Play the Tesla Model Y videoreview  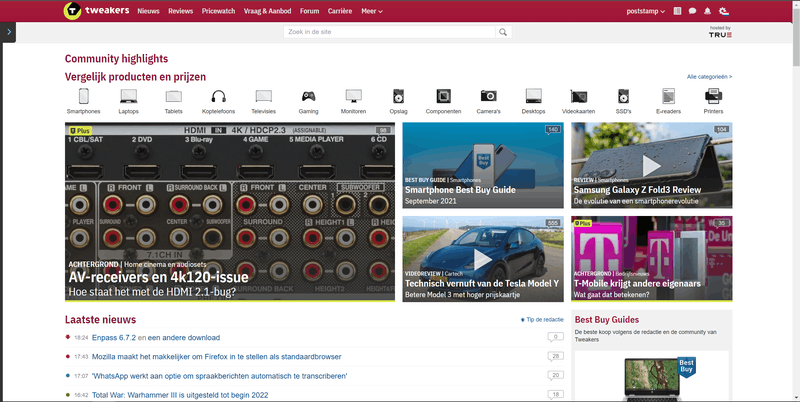[x=483, y=259]
